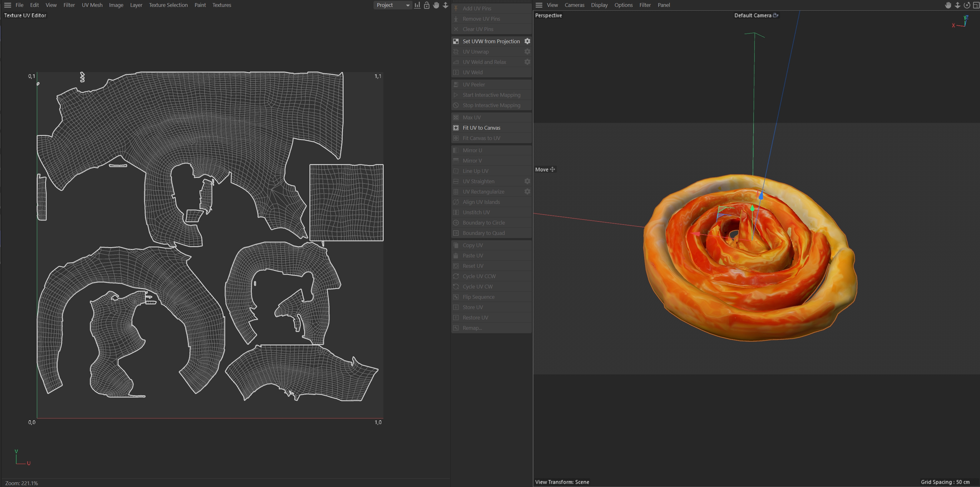This screenshot has height=487, width=980.
Task: Open the Cameras menu in viewport
Action: click(574, 5)
